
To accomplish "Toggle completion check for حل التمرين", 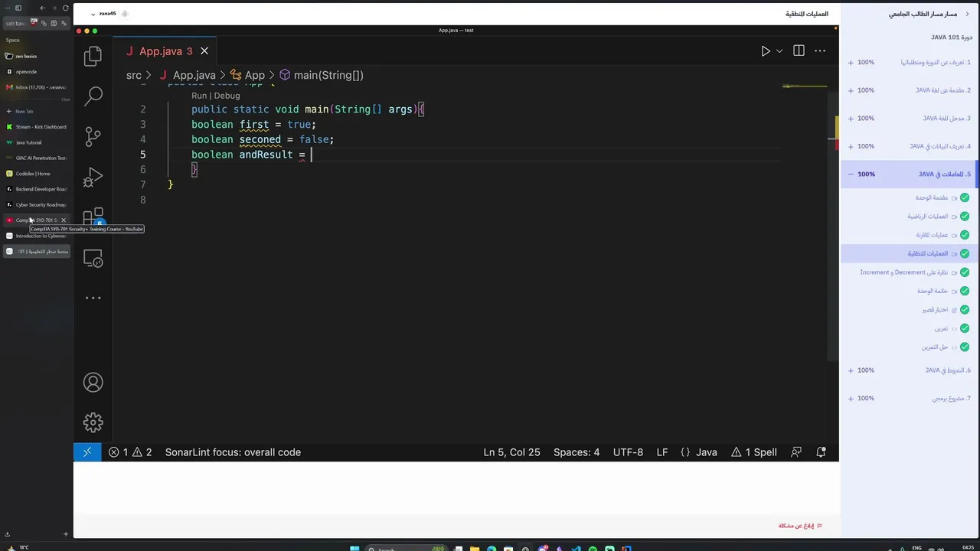I will point(965,347).
